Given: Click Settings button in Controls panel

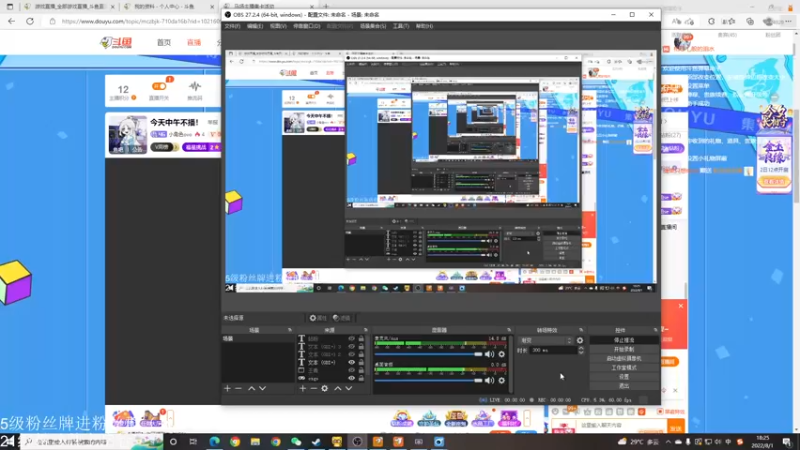Looking at the screenshot, I should 624,377.
